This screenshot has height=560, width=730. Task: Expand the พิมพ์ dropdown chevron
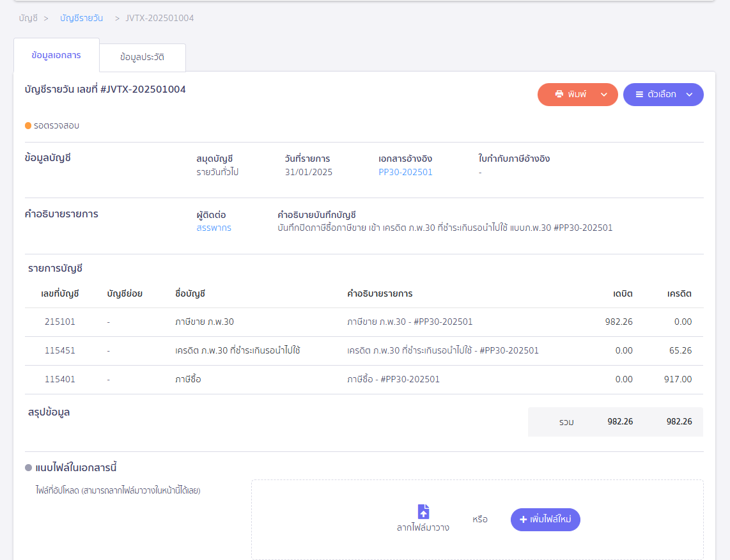[x=604, y=95]
